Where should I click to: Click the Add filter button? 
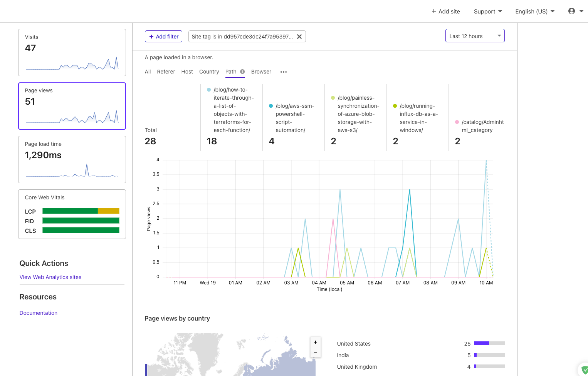click(x=164, y=37)
